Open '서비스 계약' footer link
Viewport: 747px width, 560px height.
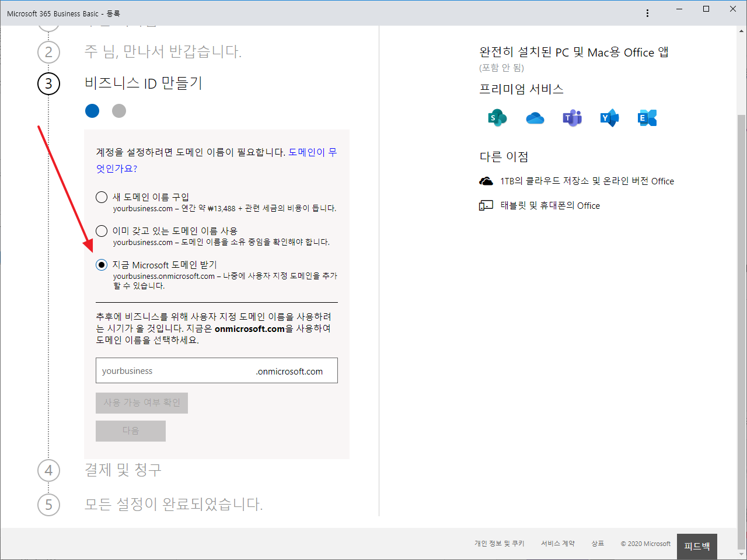pos(558,544)
